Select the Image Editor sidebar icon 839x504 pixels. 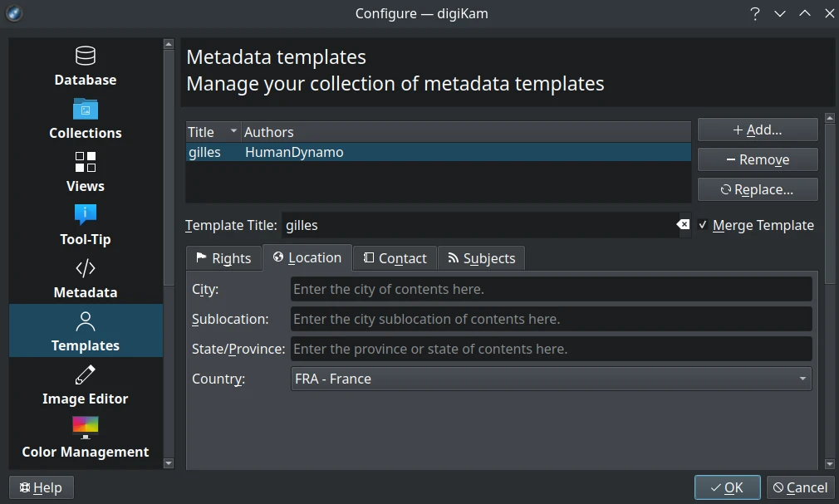[85, 382]
